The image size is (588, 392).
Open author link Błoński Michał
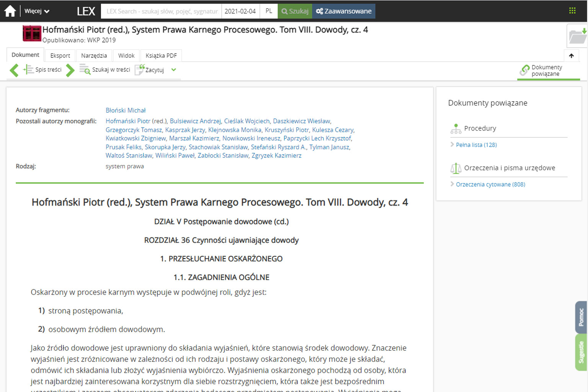click(126, 110)
